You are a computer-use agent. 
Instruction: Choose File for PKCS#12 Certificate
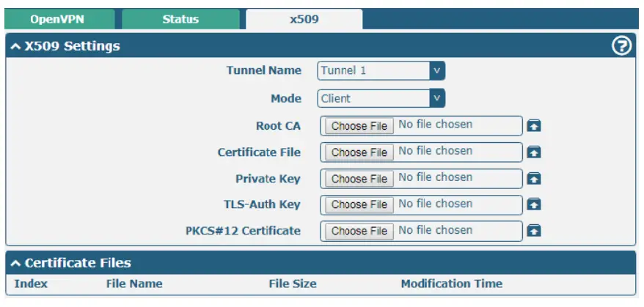(359, 231)
